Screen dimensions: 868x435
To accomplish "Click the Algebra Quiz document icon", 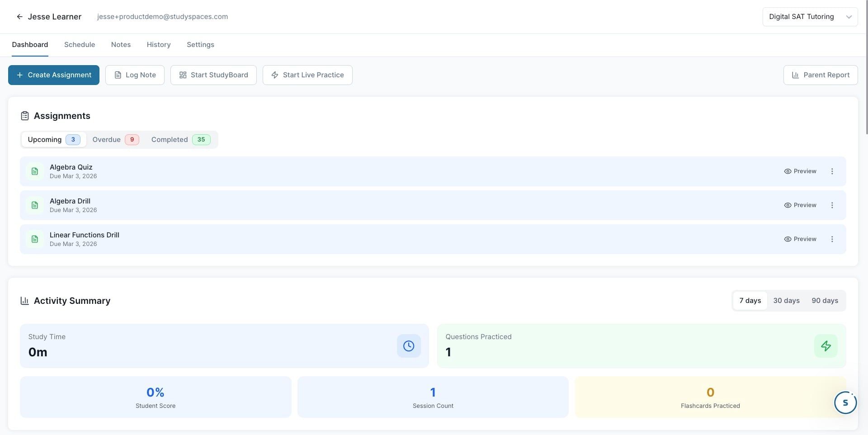I will coord(35,171).
